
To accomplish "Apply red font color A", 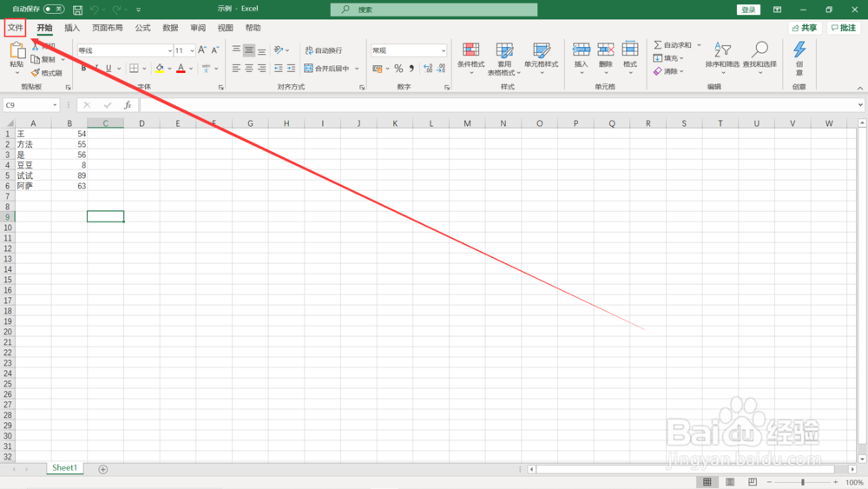I will coord(181,68).
